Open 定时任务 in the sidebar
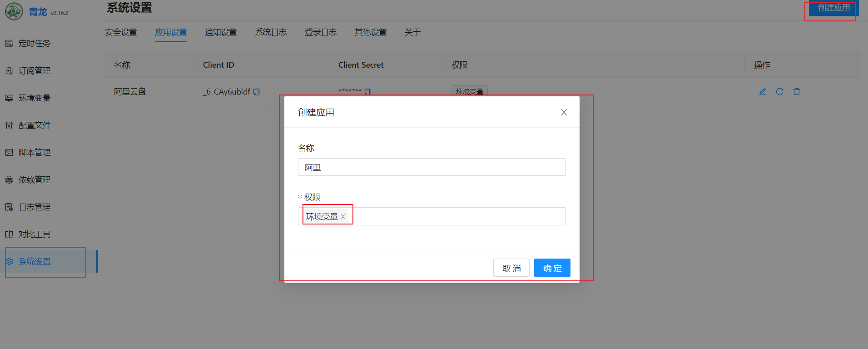Image resolution: width=868 pixels, height=349 pixels. 49,44
